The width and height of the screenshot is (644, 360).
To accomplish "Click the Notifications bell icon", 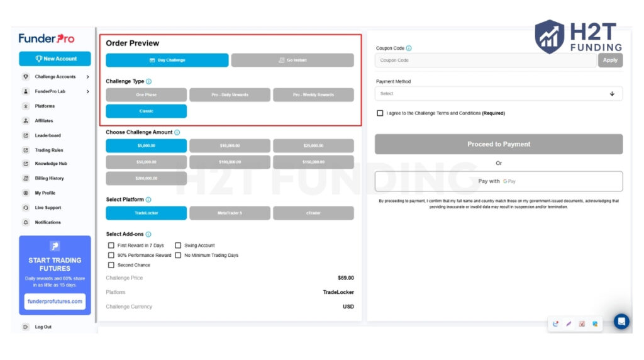I will click(26, 222).
